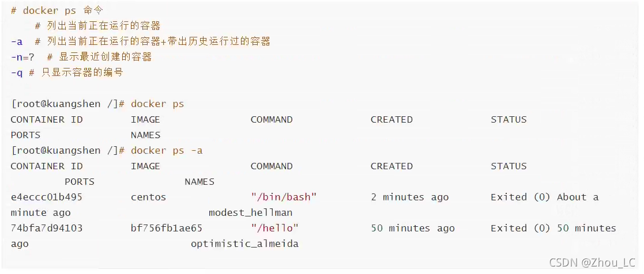Click the image name centos
The width and height of the screenshot is (644, 274).
[x=148, y=197]
